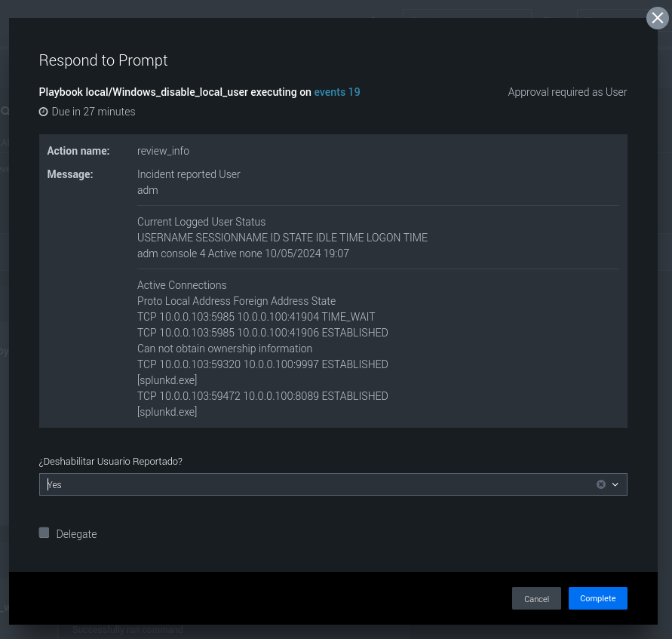Click the clock icon beside due time
The width and height of the screenshot is (672, 639).
click(44, 112)
